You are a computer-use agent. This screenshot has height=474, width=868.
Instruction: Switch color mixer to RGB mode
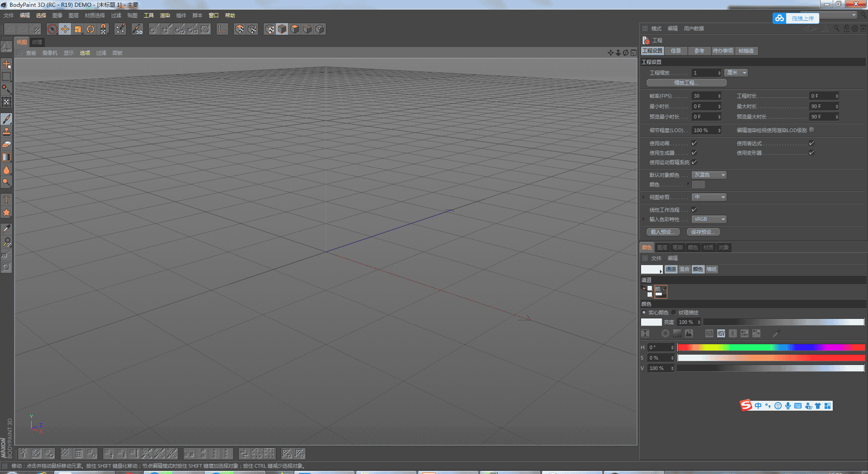click(x=709, y=334)
